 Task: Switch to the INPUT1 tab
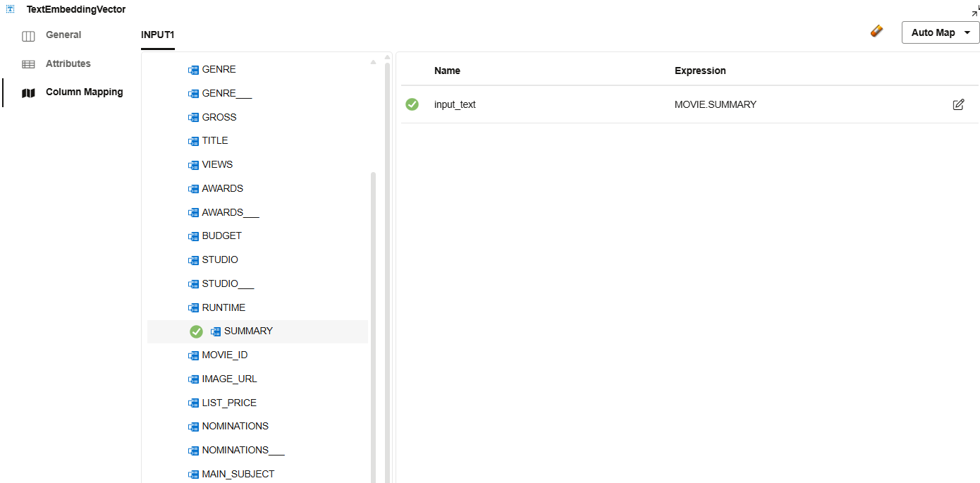pyautogui.click(x=157, y=35)
